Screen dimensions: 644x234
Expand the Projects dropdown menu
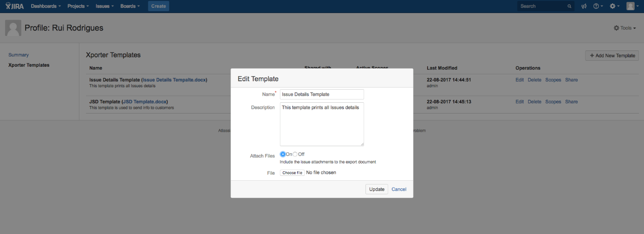click(x=78, y=6)
